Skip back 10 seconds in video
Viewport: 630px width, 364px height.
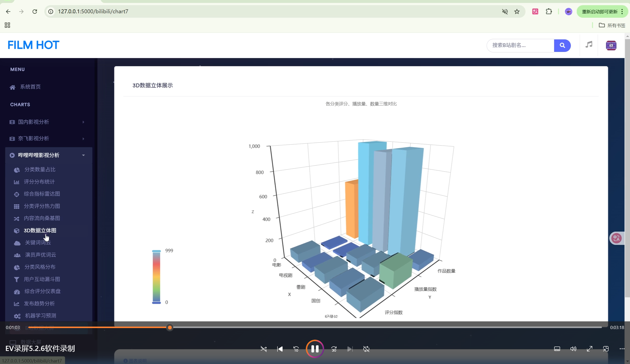click(x=296, y=349)
